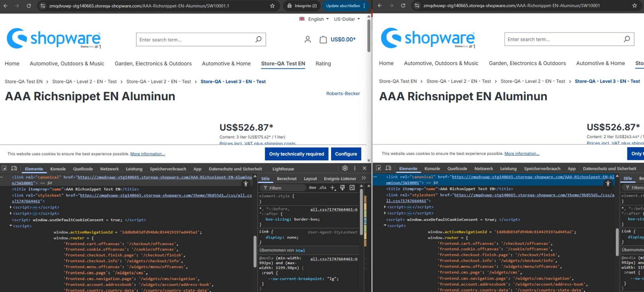Click Store-QA - Level 3 breadcrumb in left window
Screen dimensions: 644x292
[233, 81]
